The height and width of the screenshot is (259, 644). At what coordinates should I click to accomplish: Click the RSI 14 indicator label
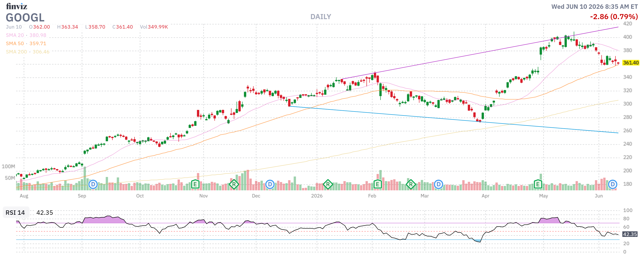[15, 212]
